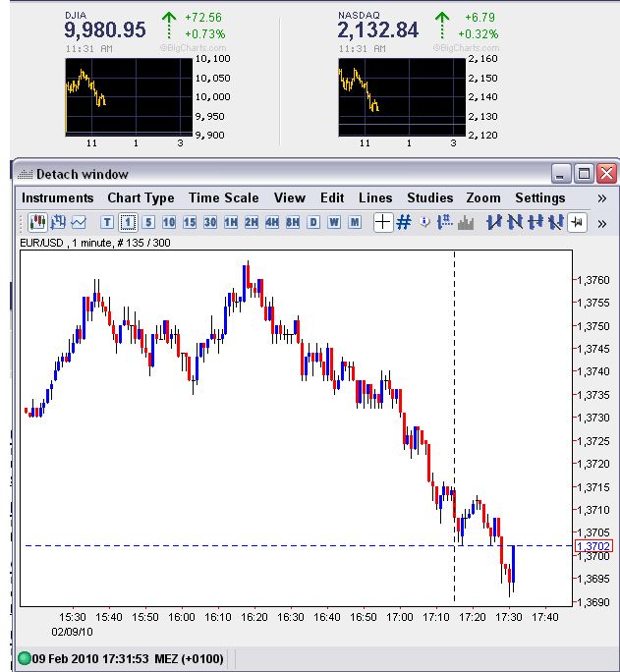Viewport: 620px width, 672px height.
Task: Select the bar chart type icon
Action: (x=58, y=222)
